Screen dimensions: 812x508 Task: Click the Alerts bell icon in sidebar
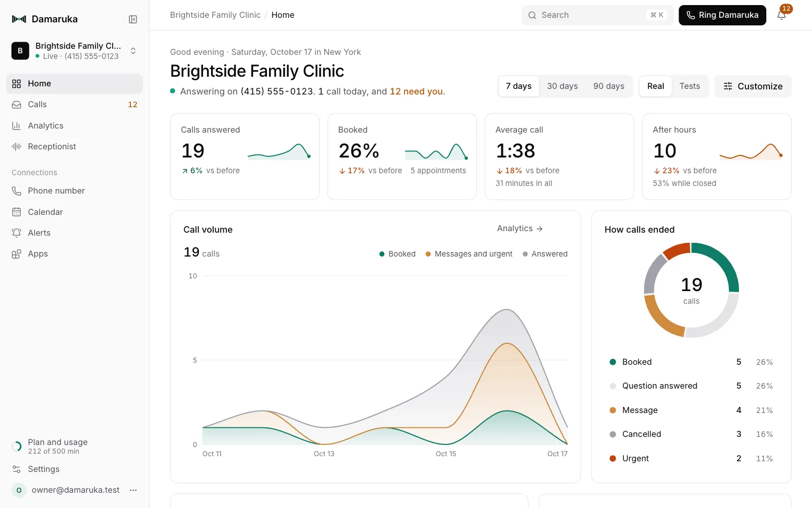[16, 233]
